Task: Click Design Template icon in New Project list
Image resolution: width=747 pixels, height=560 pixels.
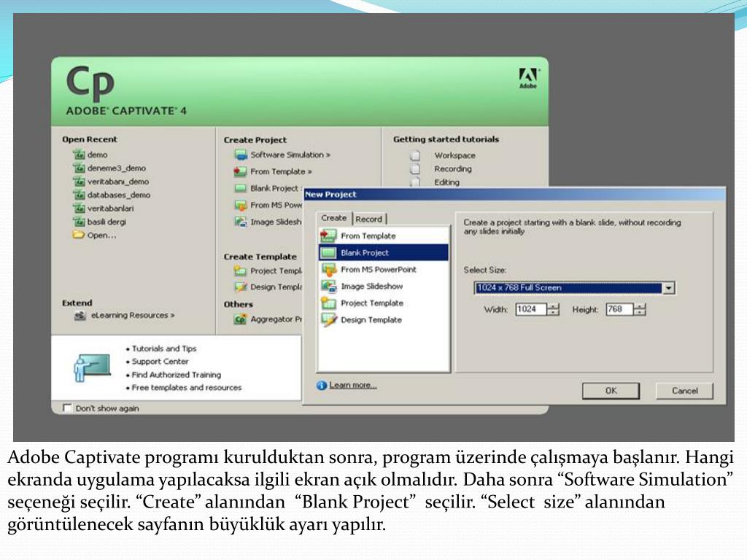Action: [x=329, y=319]
